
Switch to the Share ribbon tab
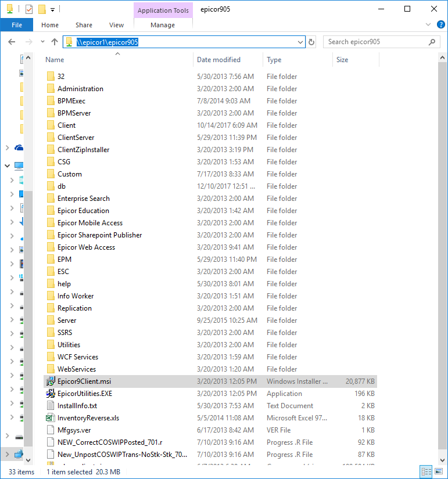[x=84, y=25]
